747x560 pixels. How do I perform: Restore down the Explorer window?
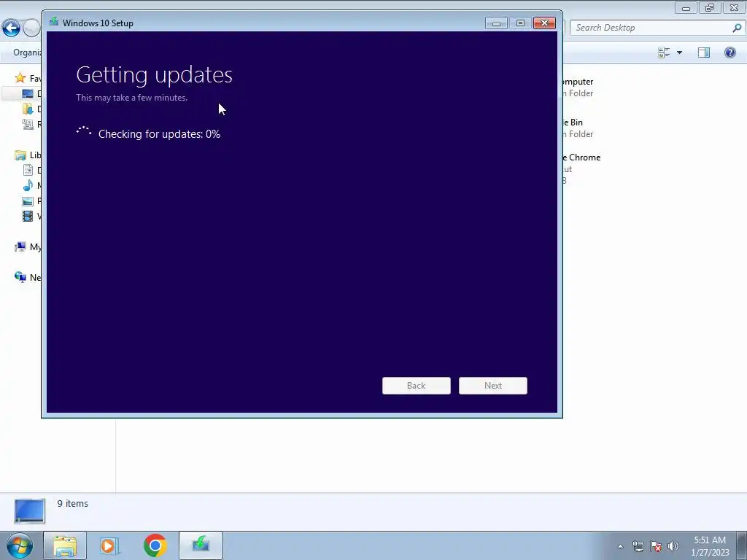(710, 7)
